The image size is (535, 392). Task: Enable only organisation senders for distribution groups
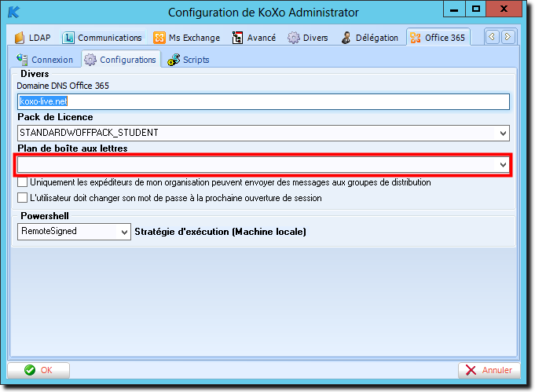23,182
